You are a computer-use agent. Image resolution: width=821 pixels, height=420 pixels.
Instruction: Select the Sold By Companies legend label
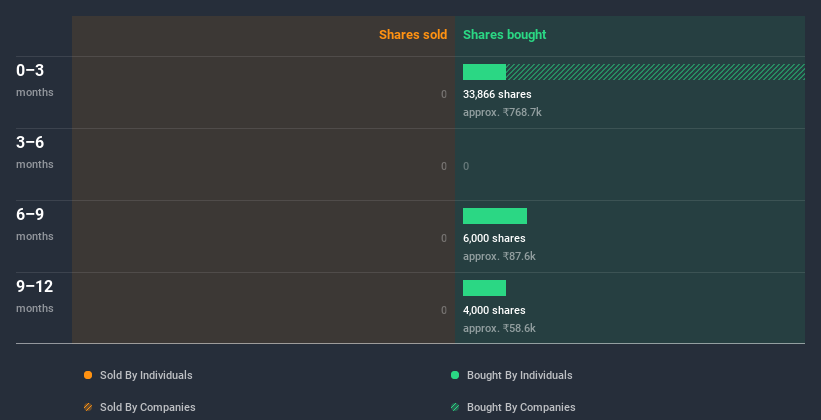pos(148,407)
